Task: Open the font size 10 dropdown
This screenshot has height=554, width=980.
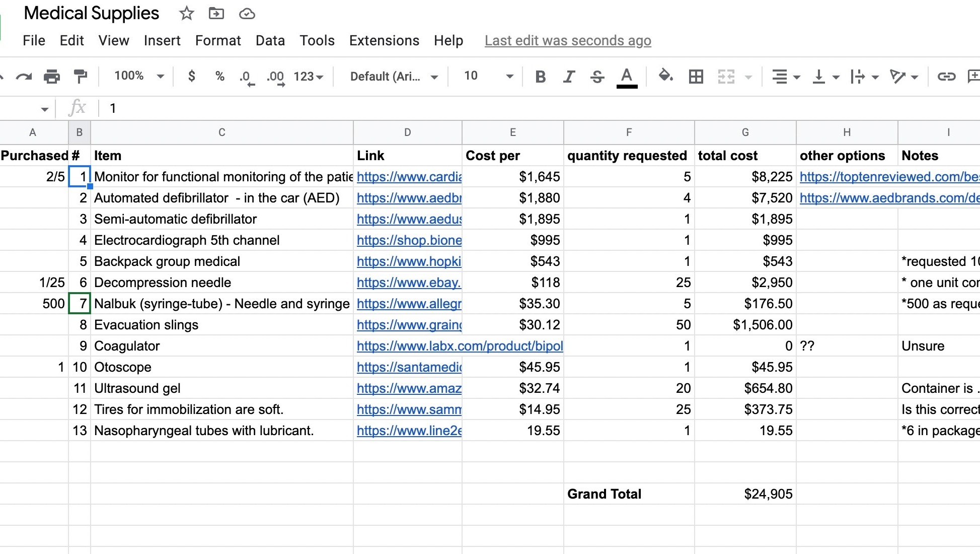Action: point(489,76)
